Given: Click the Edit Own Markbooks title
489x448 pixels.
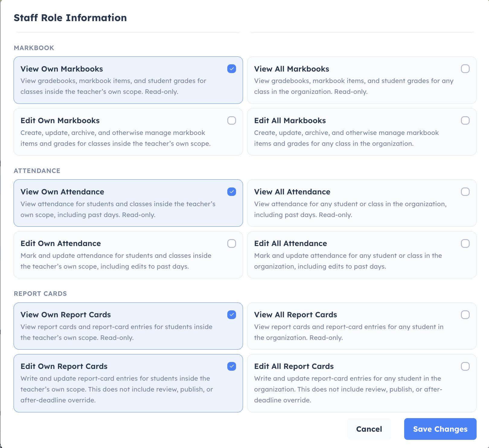Looking at the screenshot, I should click(60, 120).
